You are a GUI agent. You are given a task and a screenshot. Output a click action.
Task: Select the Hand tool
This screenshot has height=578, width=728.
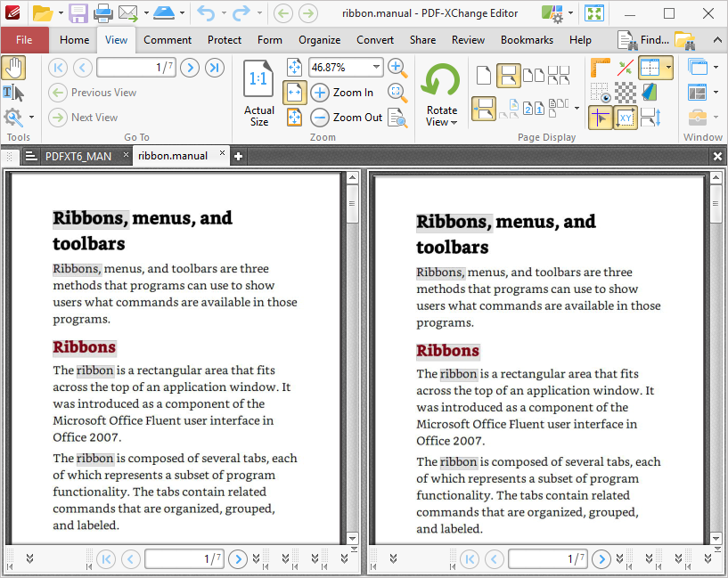pyautogui.click(x=13, y=68)
